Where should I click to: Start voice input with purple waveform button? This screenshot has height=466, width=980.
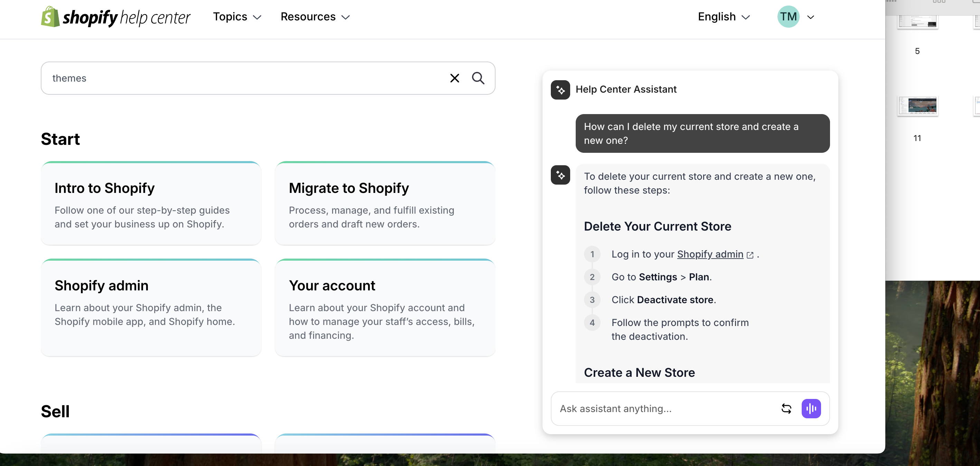tap(811, 409)
